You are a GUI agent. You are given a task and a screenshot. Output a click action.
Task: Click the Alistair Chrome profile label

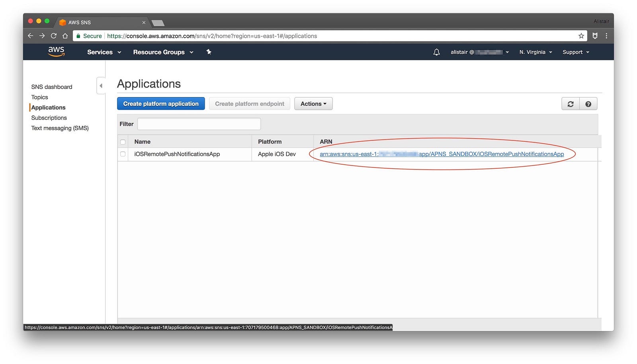(x=601, y=21)
